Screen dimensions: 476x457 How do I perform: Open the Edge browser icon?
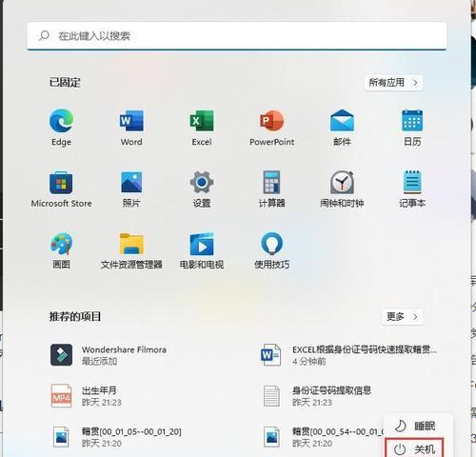(61, 121)
